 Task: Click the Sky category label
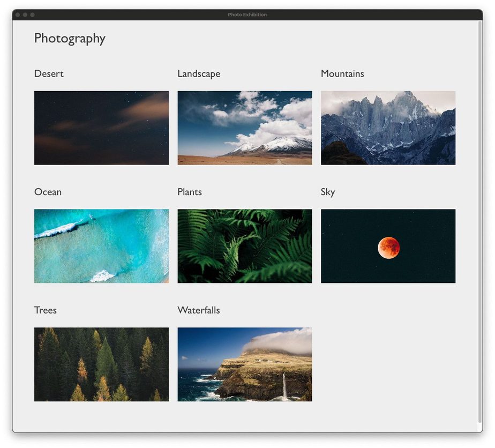tap(328, 192)
